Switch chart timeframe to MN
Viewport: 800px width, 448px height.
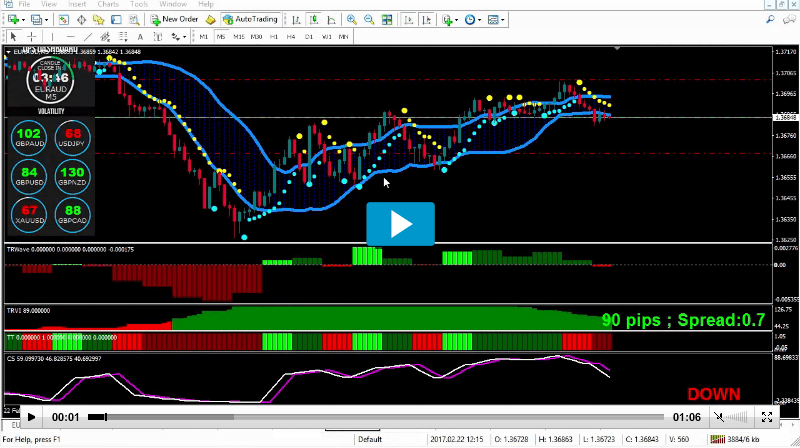pyautogui.click(x=343, y=37)
